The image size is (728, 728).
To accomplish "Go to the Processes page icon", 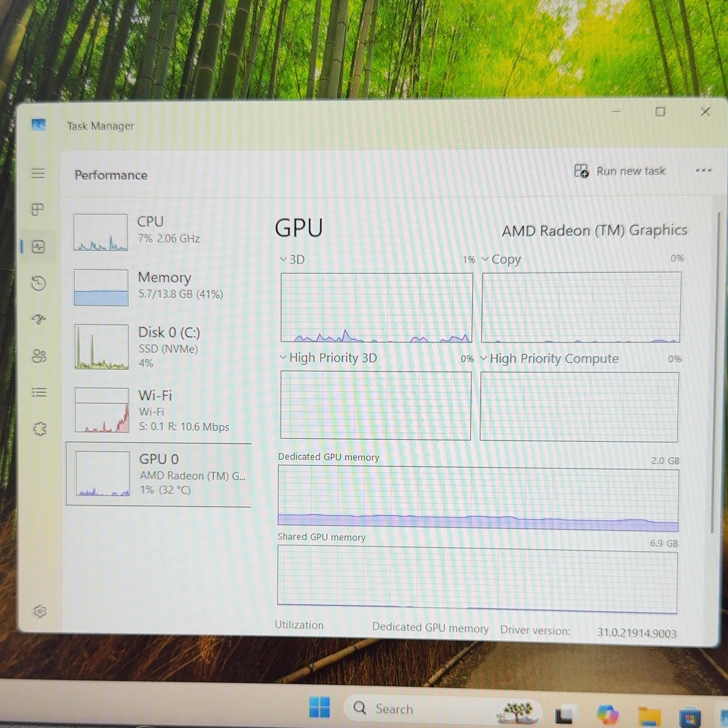I will [38, 210].
